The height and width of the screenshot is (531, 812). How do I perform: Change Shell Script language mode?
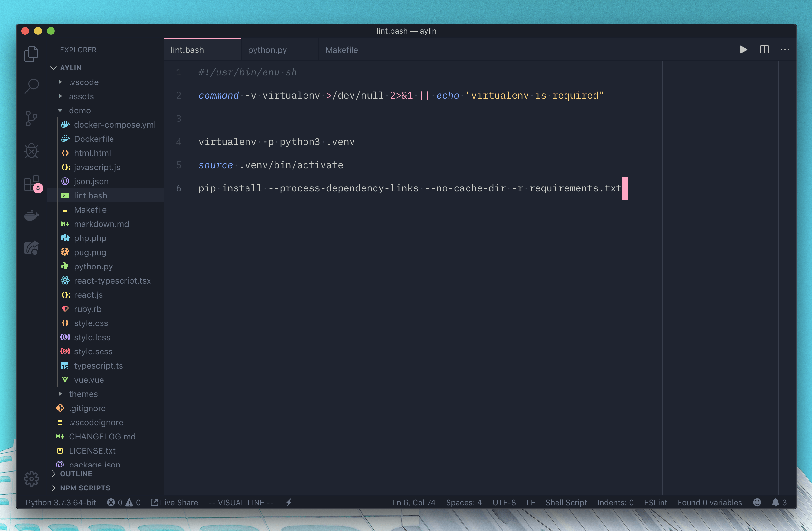pos(566,502)
